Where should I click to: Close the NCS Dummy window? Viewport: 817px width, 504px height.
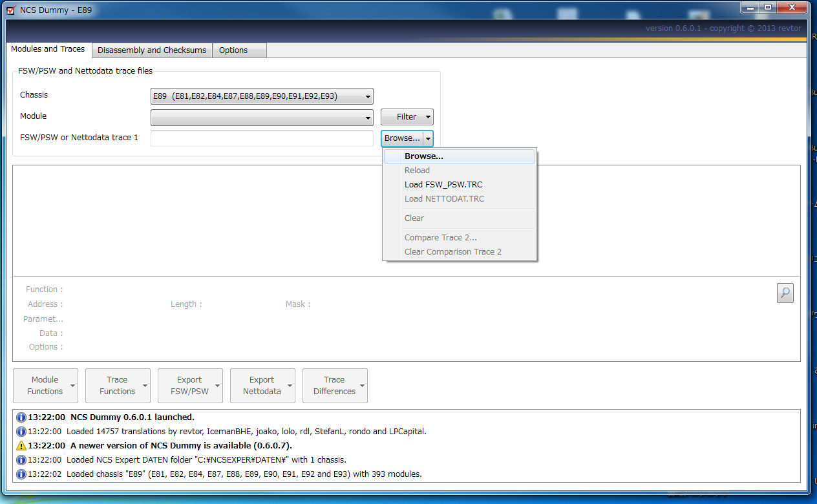pyautogui.click(x=792, y=7)
